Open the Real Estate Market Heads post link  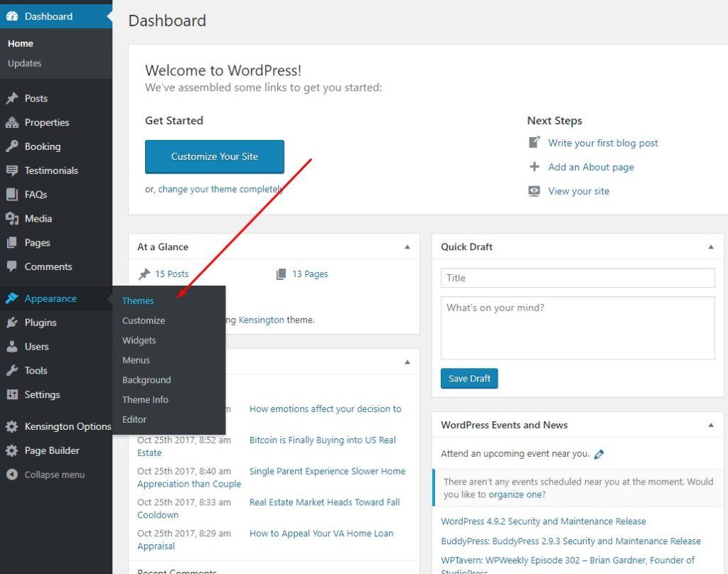[324, 502]
